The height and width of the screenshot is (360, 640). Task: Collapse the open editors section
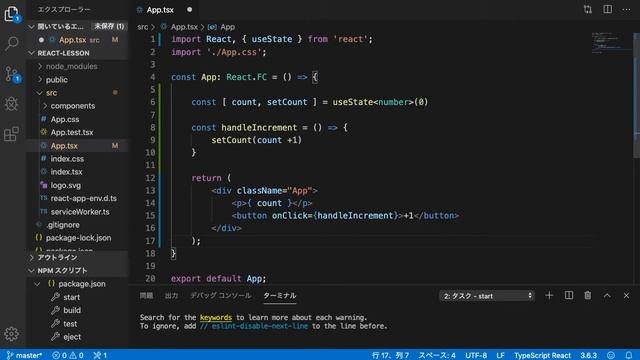pos(31,27)
